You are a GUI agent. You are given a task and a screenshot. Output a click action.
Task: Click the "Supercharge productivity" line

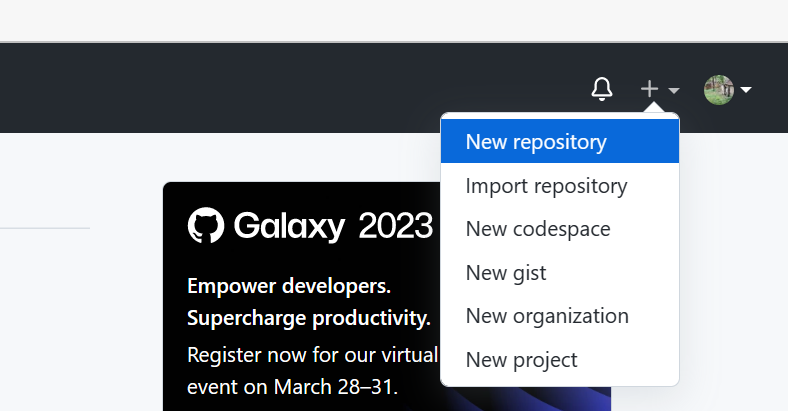click(x=309, y=319)
